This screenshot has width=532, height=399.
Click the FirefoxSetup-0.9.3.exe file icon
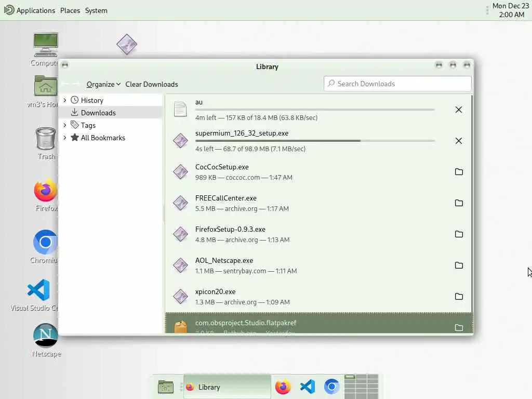point(180,234)
